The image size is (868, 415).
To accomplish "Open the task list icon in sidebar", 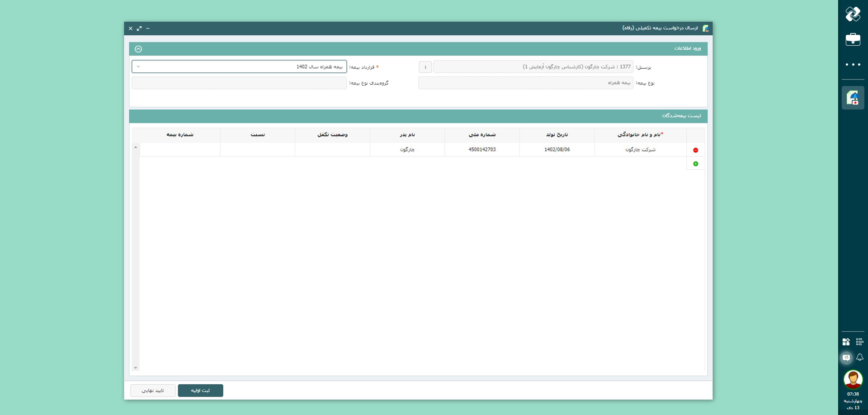I will [x=859, y=342].
